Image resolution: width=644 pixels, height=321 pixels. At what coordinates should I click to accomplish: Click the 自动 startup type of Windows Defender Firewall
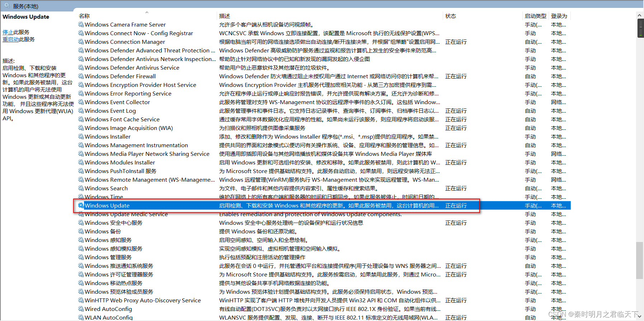pyautogui.click(x=530, y=76)
